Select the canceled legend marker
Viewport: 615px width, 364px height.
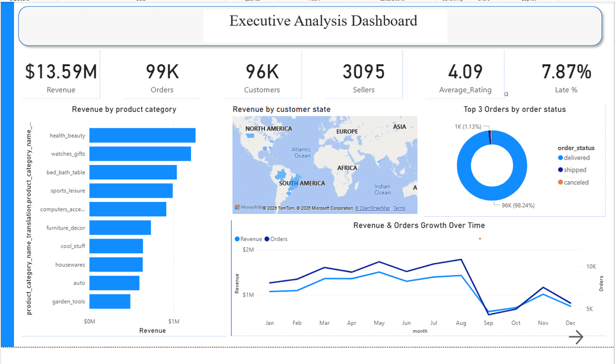pos(560,182)
